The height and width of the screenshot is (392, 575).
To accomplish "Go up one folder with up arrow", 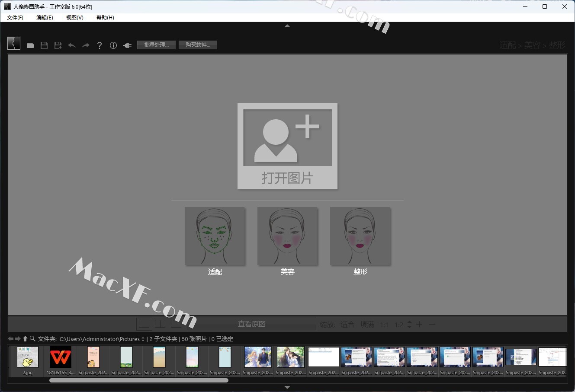I will tap(25, 339).
